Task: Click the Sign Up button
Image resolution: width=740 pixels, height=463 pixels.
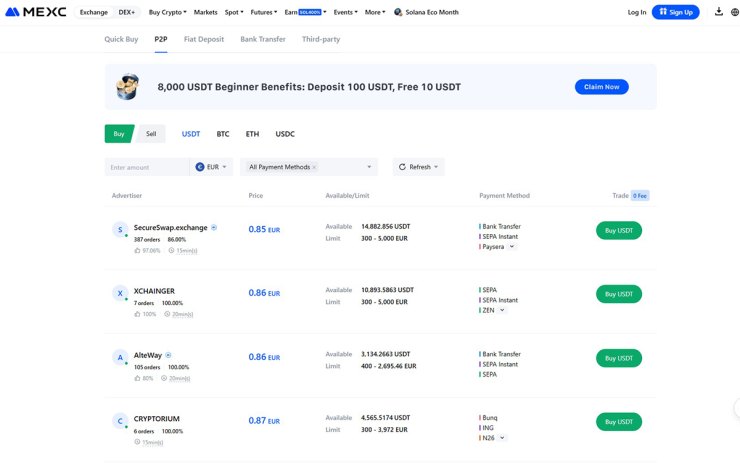Action: pyautogui.click(x=675, y=12)
